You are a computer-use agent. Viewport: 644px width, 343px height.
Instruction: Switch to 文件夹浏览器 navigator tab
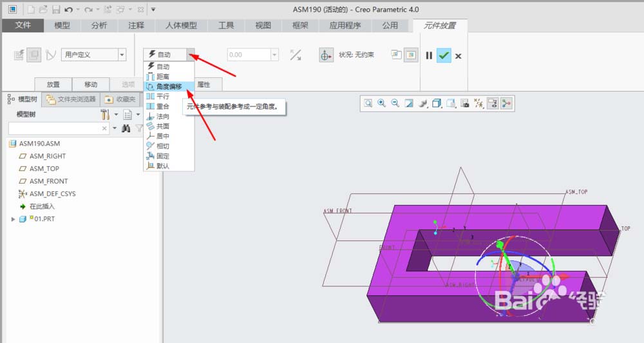pos(71,99)
